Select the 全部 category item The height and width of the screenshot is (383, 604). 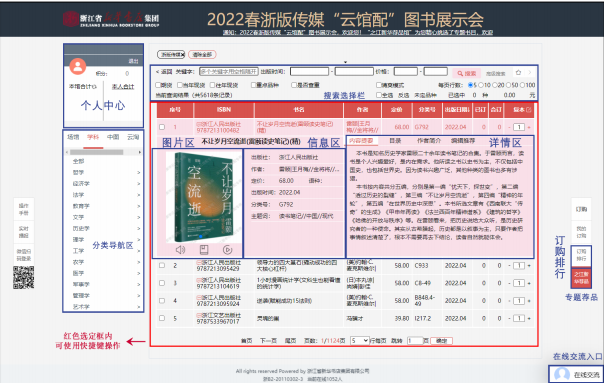coord(78,161)
